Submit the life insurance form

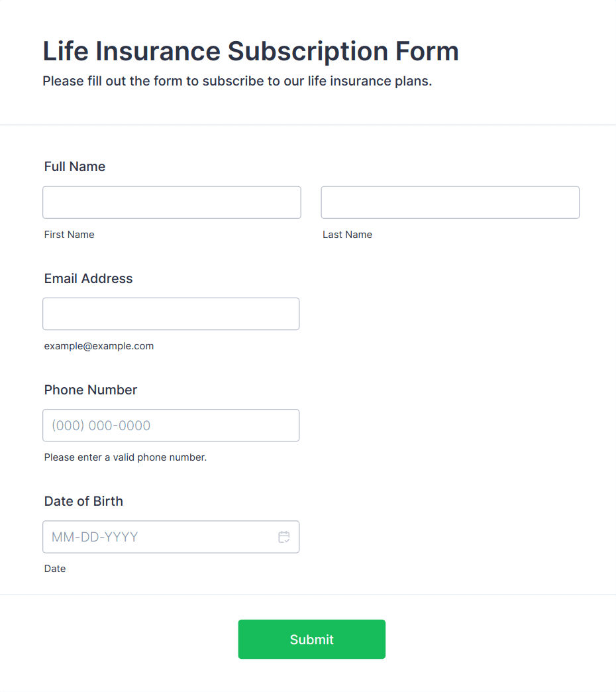point(311,639)
